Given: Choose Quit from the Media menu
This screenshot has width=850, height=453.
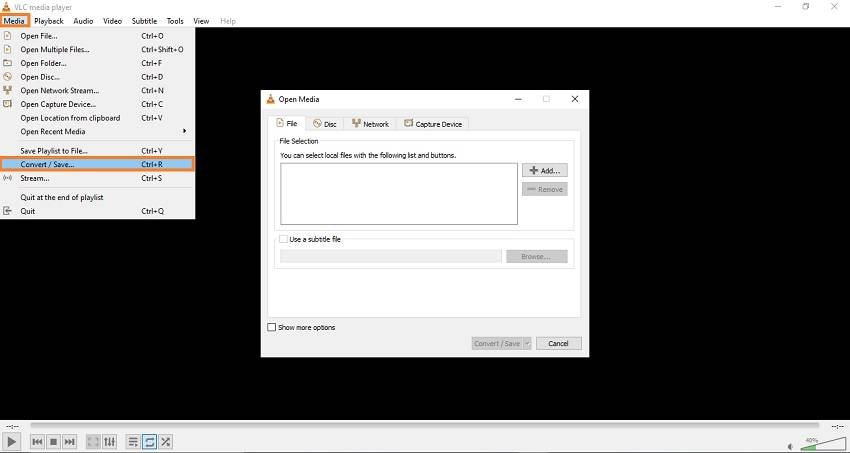Looking at the screenshot, I should point(97,211).
